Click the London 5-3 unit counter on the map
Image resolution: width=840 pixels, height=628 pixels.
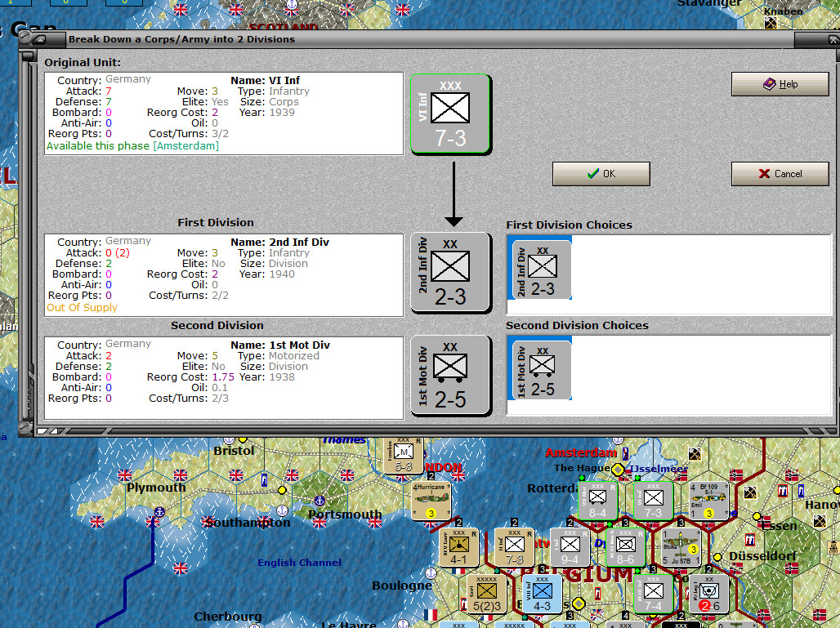click(404, 456)
